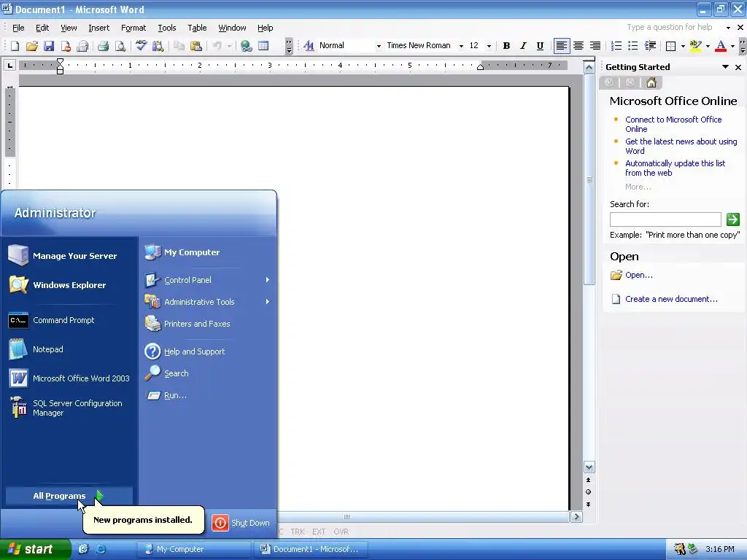Click Connect to Microsoft Office Online link

pos(673,124)
